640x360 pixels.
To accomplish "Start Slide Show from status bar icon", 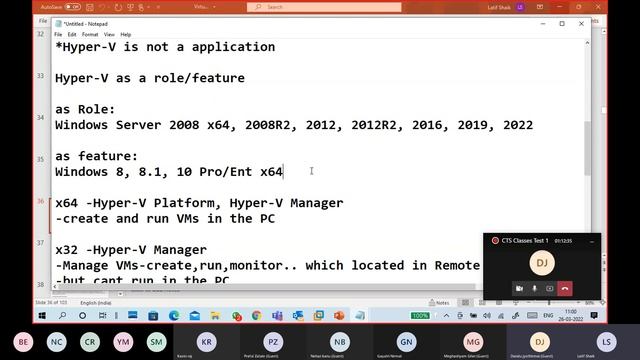I will 516,302.
